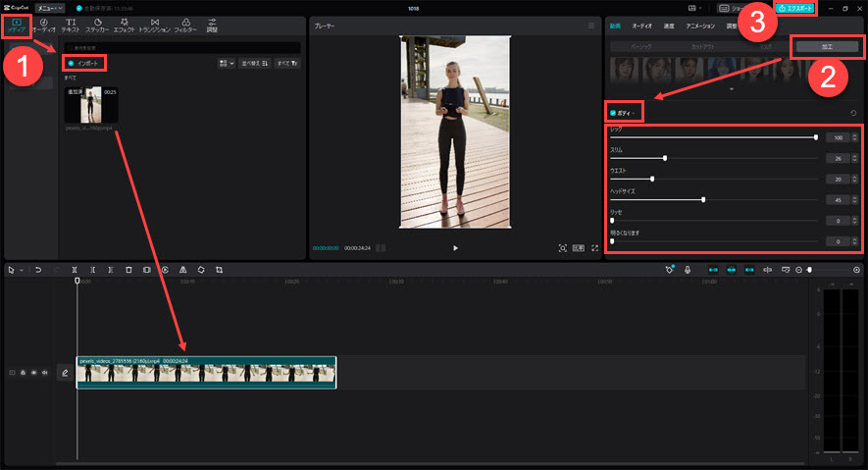The width and height of the screenshot is (868, 470).
Task: Toggle fullscreen preview in the player
Action: pos(594,248)
